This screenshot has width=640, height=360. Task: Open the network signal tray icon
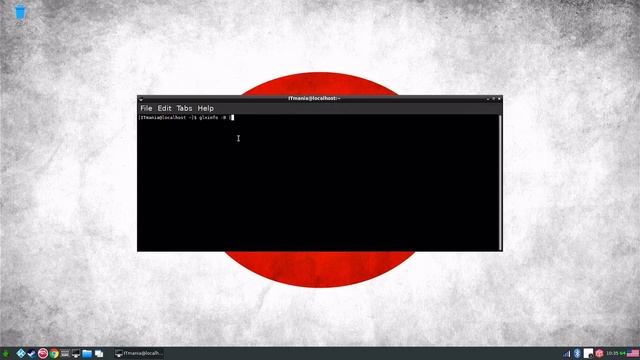click(x=567, y=353)
